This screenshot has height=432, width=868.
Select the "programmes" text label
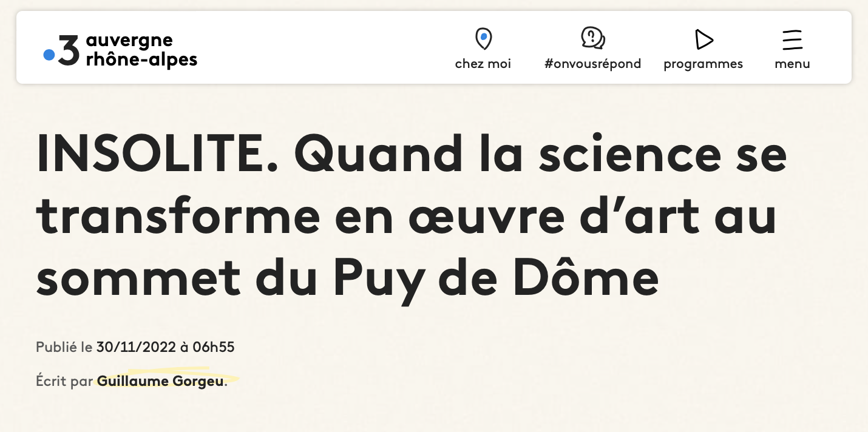tap(704, 64)
